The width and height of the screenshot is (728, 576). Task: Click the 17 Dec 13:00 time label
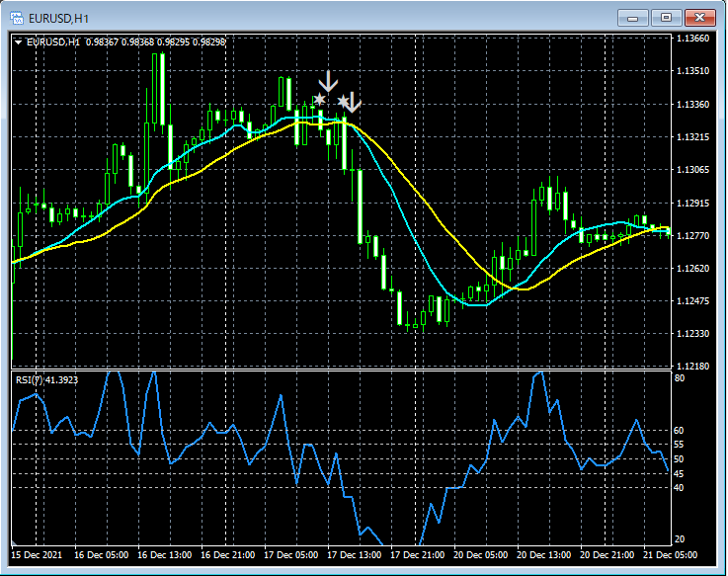[x=355, y=555]
